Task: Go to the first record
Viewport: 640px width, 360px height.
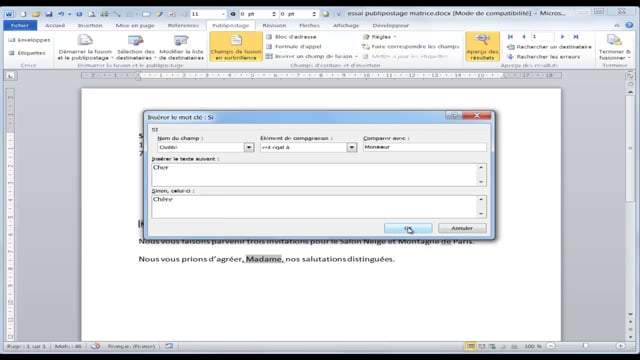Action: click(x=510, y=37)
